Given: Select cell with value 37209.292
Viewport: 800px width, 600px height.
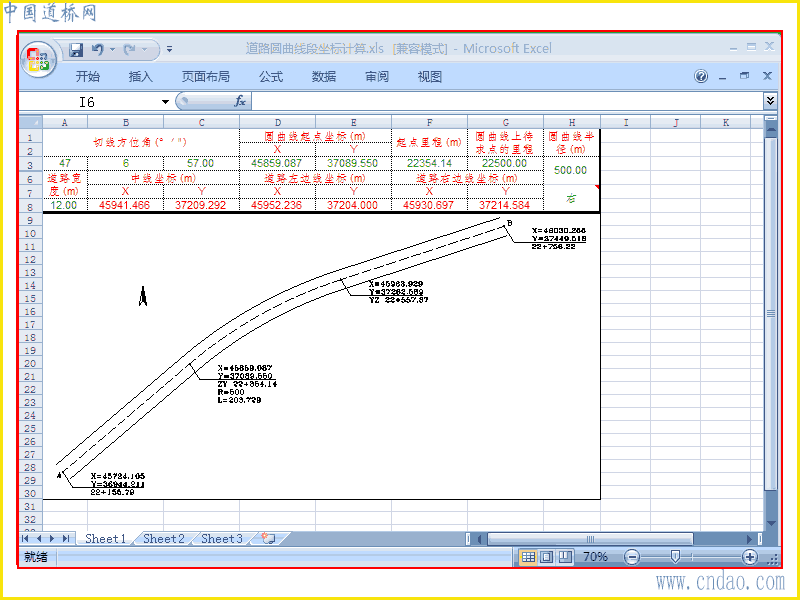Looking at the screenshot, I should coord(202,205).
